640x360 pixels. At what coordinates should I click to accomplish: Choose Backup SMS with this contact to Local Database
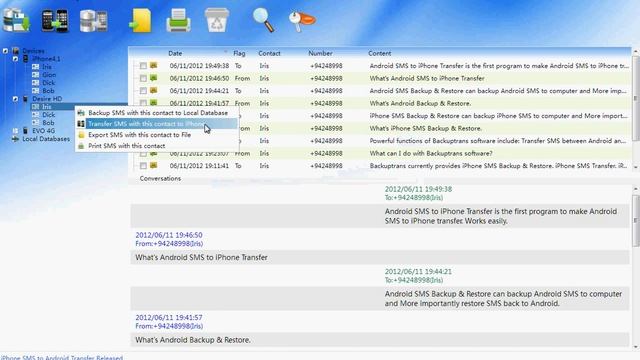[x=158, y=113]
